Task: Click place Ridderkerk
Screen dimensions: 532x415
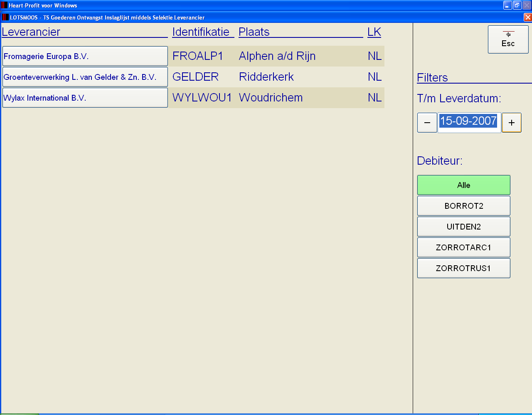Action: (x=266, y=77)
